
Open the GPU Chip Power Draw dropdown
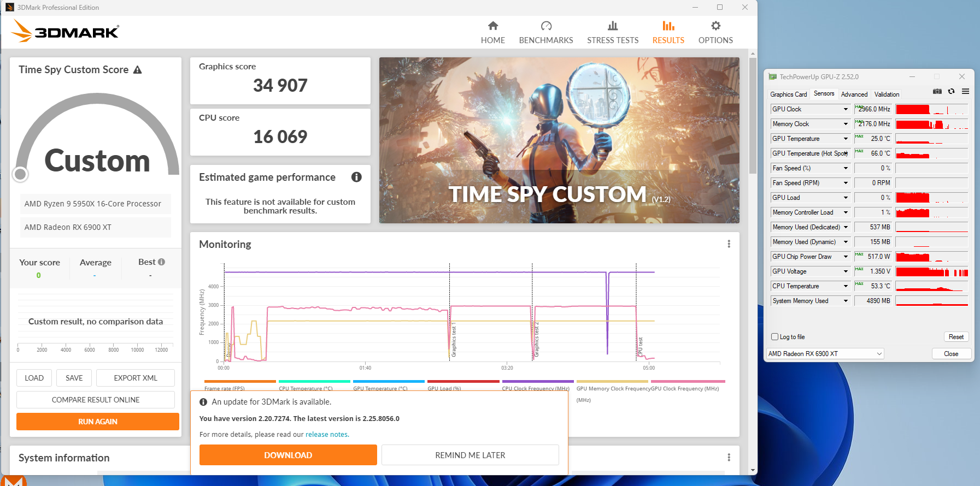pyautogui.click(x=846, y=257)
